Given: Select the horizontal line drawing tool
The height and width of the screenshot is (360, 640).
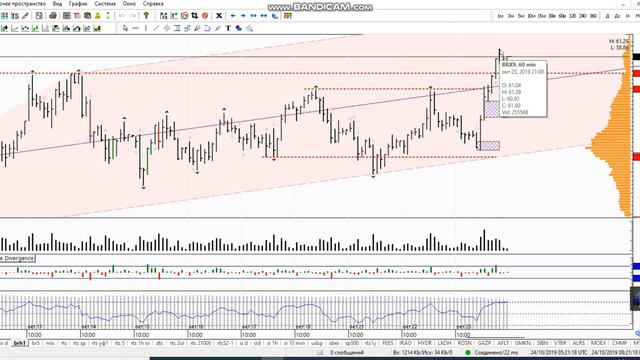Looking at the screenshot, I should (x=136, y=28).
